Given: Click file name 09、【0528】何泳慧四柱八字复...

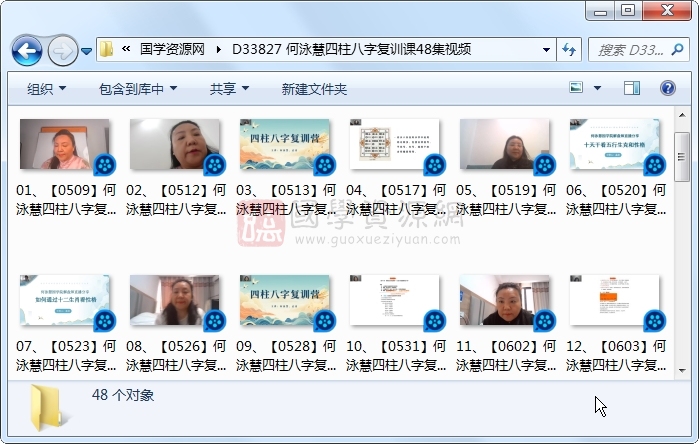Looking at the screenshot, I should pyautogui.click(x=286, y=355).
